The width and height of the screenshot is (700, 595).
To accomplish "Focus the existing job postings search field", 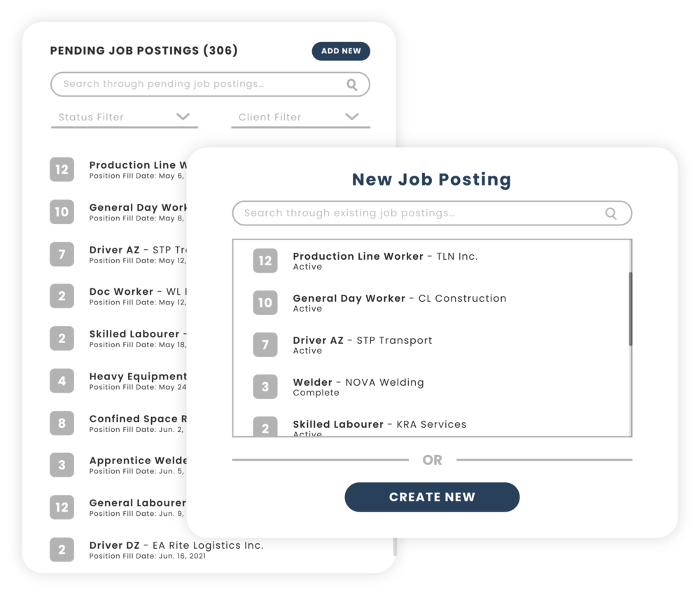I will (x=432, y=213).
